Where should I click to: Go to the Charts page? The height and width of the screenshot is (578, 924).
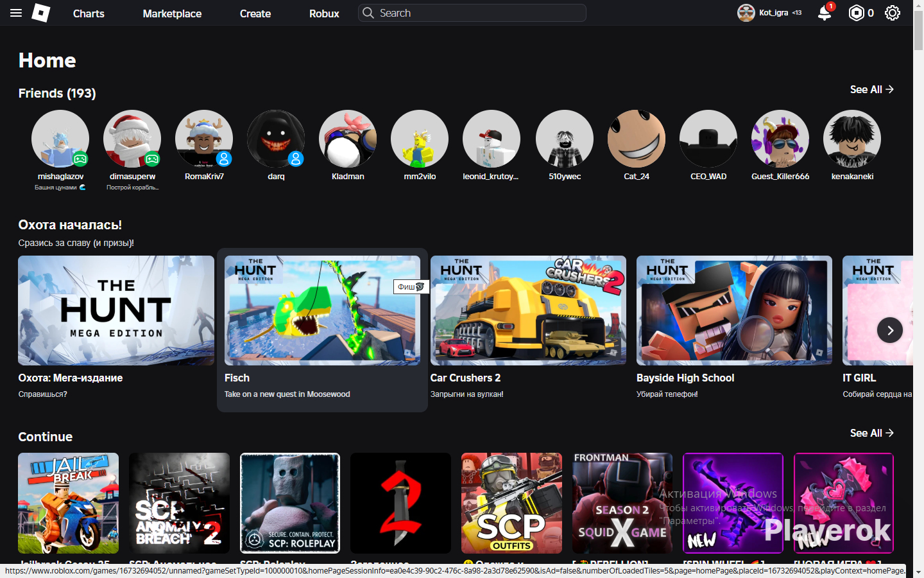tap(89, 13)
